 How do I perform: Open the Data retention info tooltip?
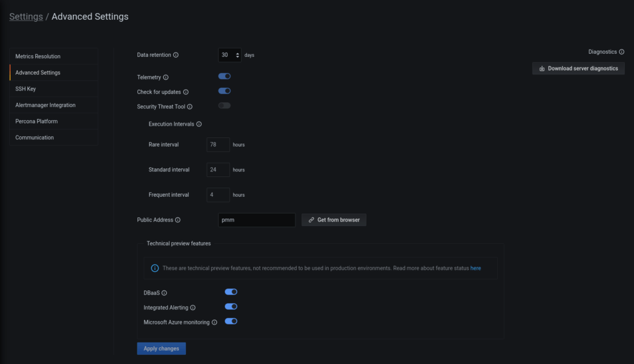pyautogui.click(x=176, y=54)
